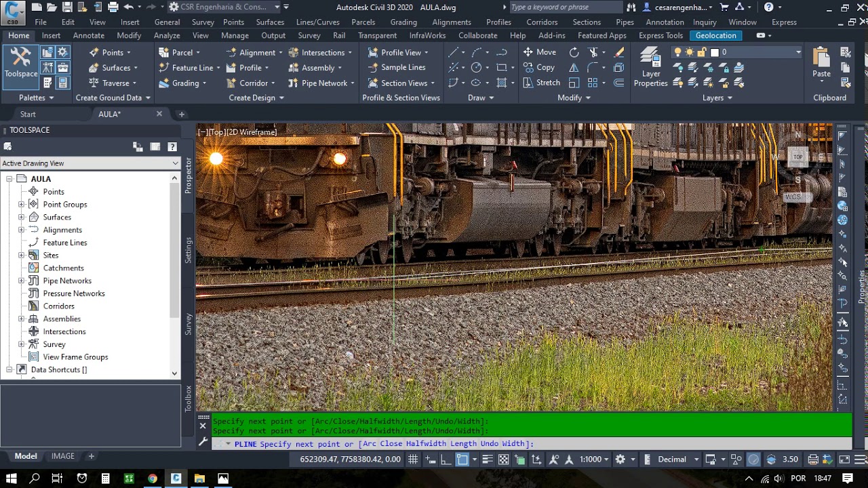Click the Windows Start button
The height and width of the screenshot is (488, 868).
coord(12,479)
